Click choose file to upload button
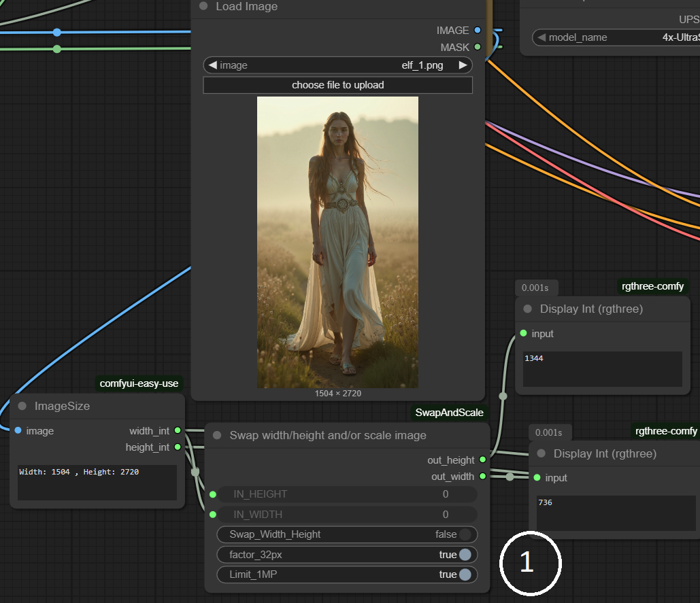700x603 pixels. coord(338,85)
